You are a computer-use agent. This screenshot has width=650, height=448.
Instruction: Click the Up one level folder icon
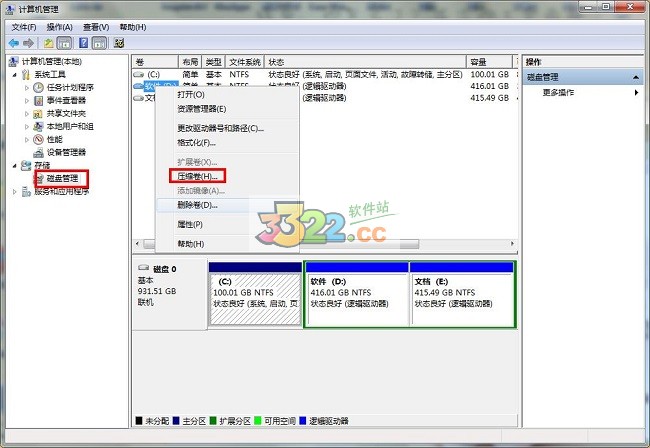(x=48, y=44)
